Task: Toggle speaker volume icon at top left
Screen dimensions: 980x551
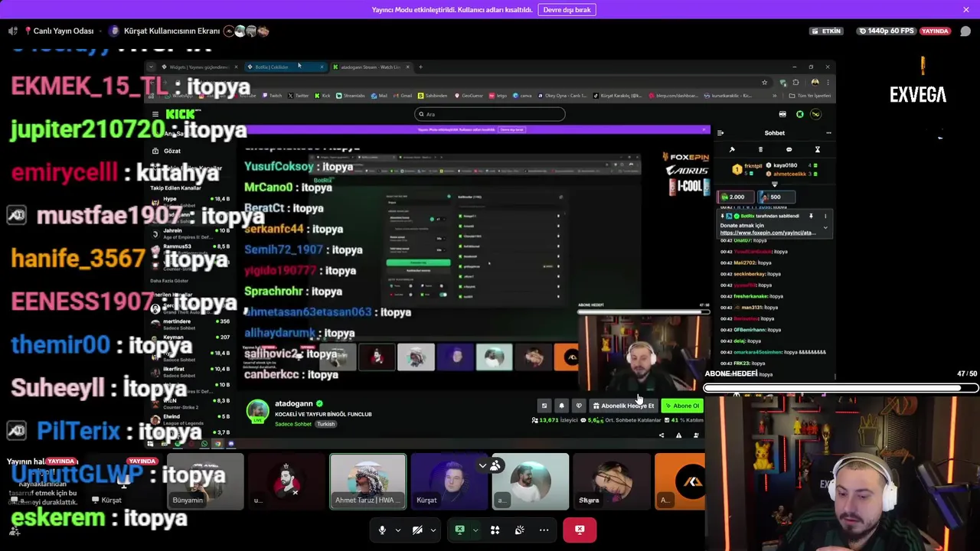Action: [x=12, y=31]
